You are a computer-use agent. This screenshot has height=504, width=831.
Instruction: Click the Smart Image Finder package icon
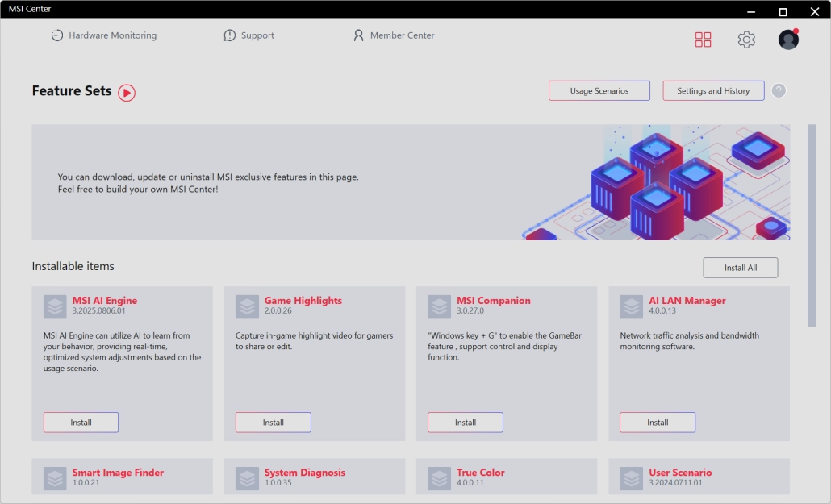point(55,478)
